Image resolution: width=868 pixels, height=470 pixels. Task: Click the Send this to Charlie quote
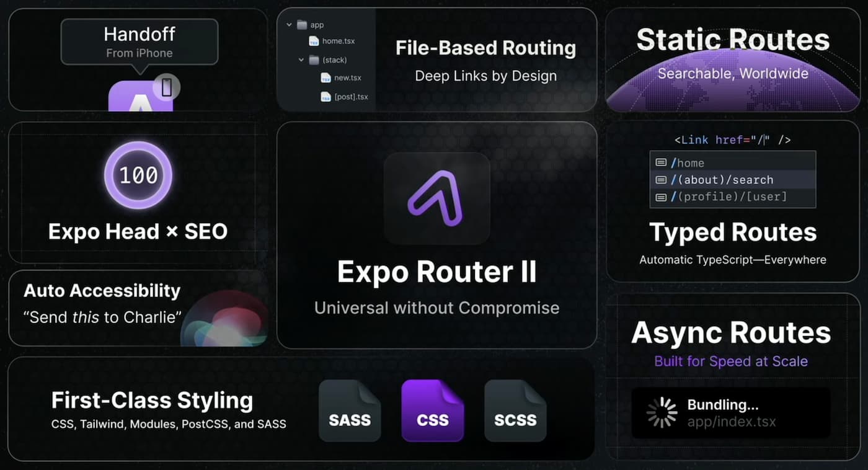102,317
